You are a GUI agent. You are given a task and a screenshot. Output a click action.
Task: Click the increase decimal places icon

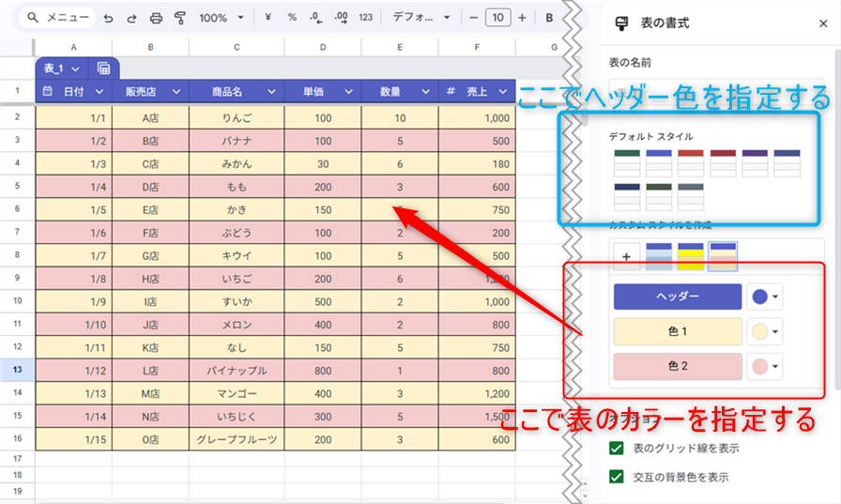(341, 18)
